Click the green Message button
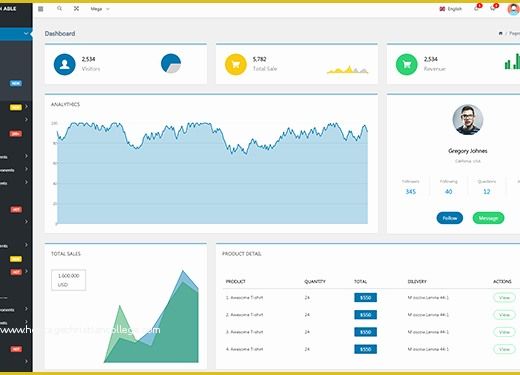This screenshot has height=375, width=520. tap(488, 218)
